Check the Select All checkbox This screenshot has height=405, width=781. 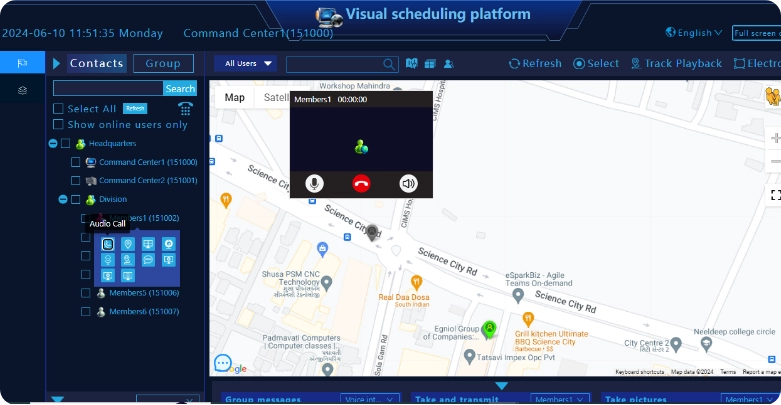tap(59, 108)
